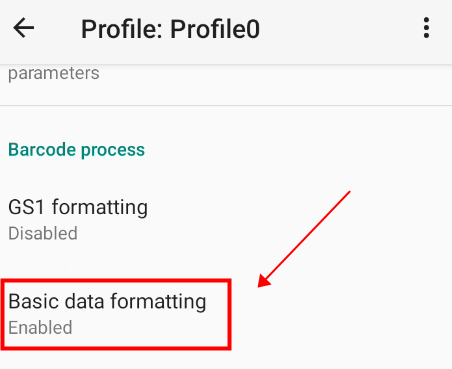Tap the teal Barcode process heading
The width and height of the screenshot is (452, 369).
pyautogui.click(x=76, y=149)
